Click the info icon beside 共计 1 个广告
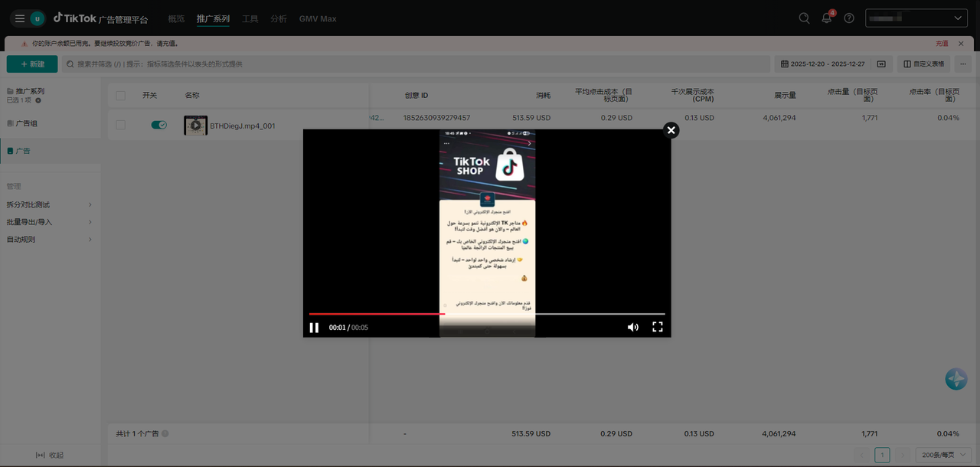Screen dimensions: 980x467 click(x=165, y=434)
